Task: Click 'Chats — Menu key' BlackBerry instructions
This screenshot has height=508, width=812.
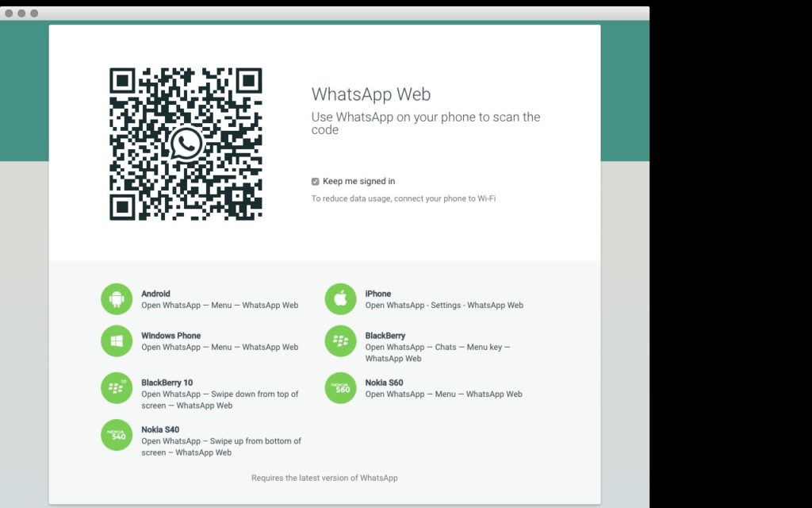Action: point(438,353)
